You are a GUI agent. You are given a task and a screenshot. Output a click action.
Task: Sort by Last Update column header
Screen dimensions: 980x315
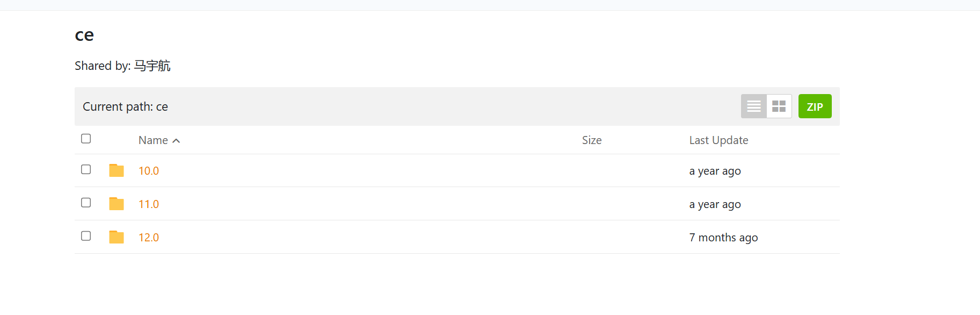point(718,140)
